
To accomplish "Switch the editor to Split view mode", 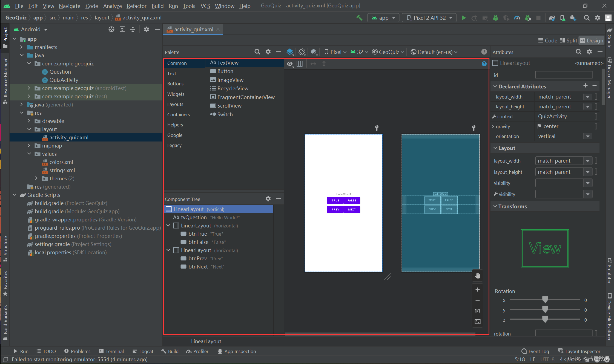I will (x=569, y=41).
